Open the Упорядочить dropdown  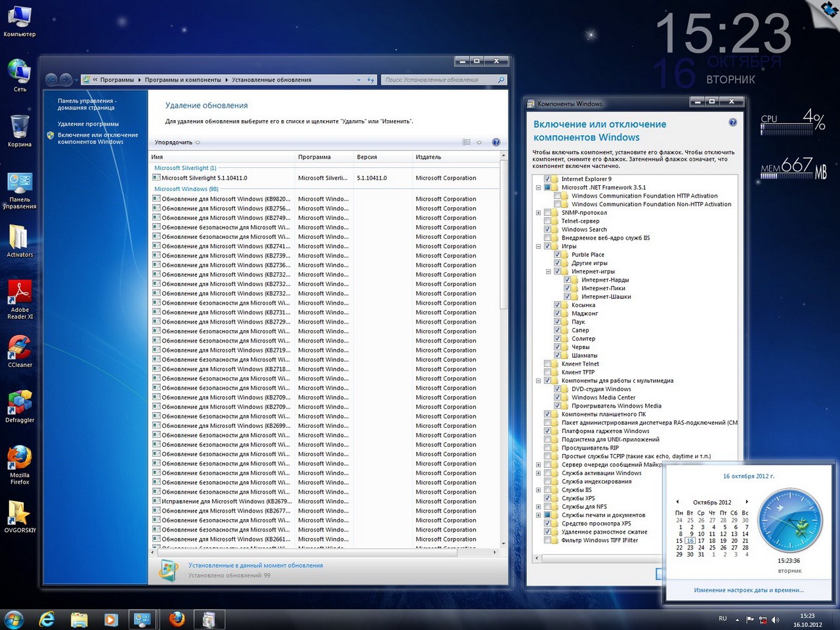[177, 142]
